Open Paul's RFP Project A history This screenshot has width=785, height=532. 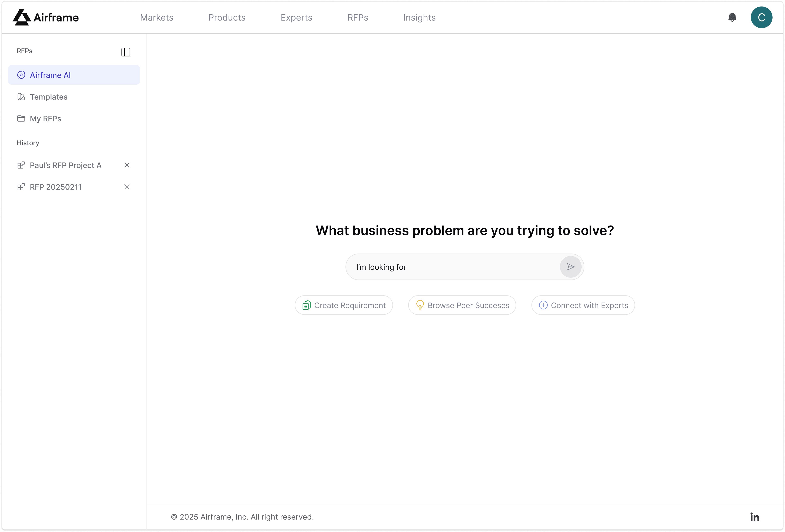[x=66, y=165]
